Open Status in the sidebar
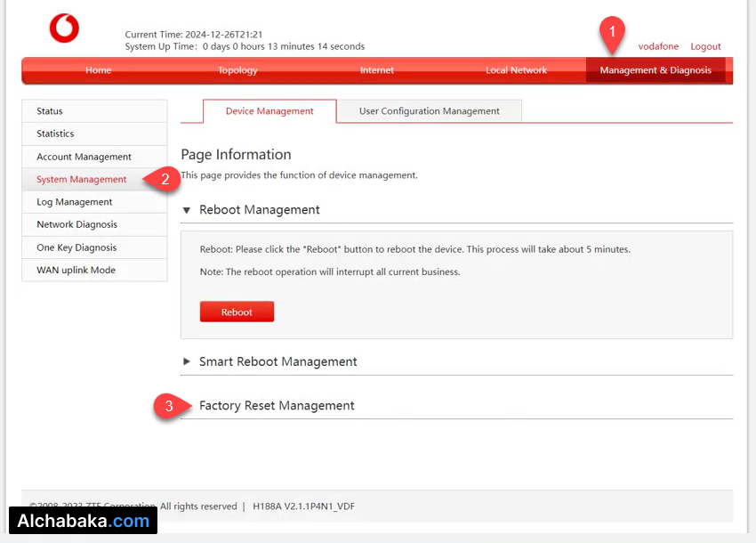This screenshot has height=543, width=756. [x=50, y=111]
